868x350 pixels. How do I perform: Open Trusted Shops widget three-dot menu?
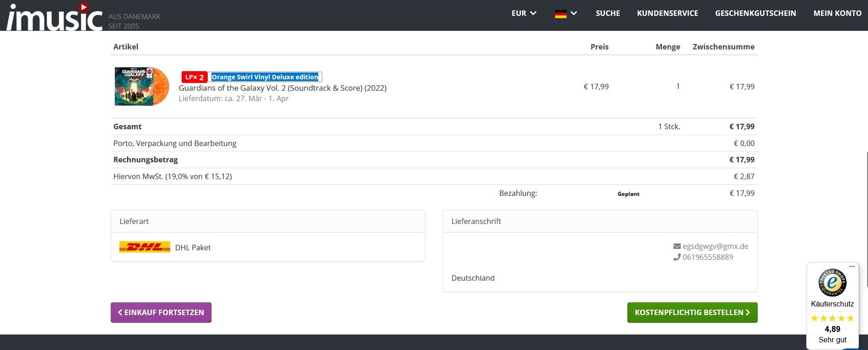click(x=852, y=267)
